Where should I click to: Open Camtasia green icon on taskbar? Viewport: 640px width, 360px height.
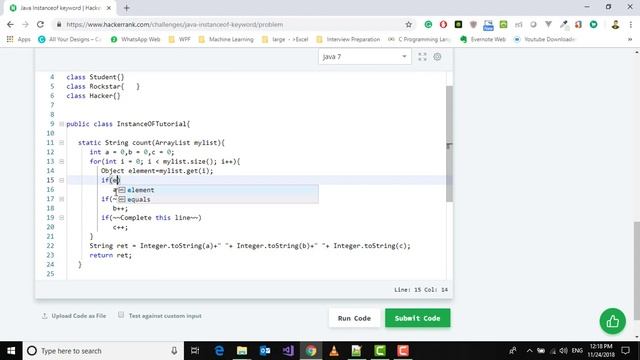pyautogui.click(x=380, y=351)
